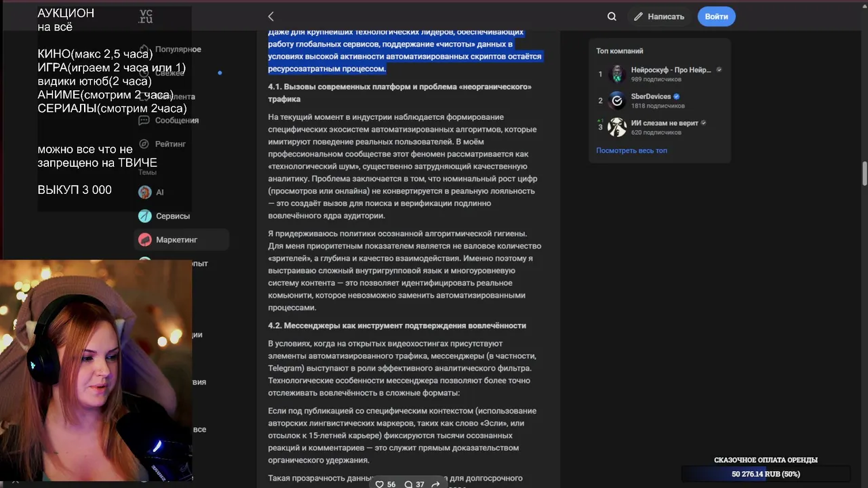Click the vc.ru logo
This screenshot has height=488, width=868.
146,16
